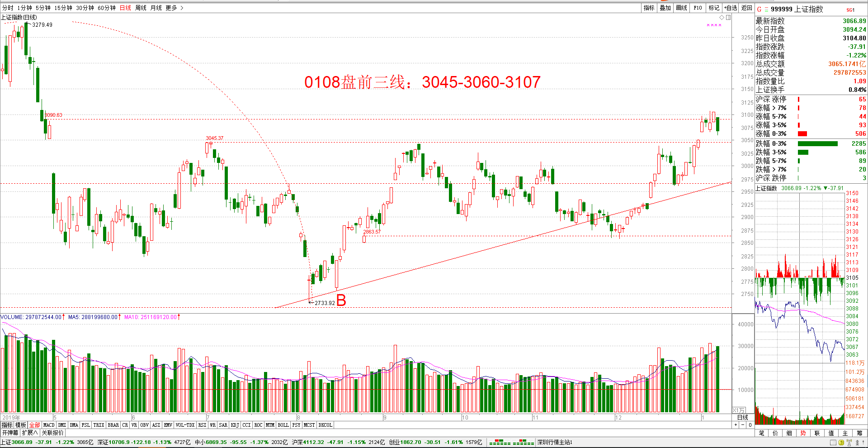This screenshot has height=448, width=868.
Task: Click the split-panel icon beside the diamond
Action: click(728, 18)
